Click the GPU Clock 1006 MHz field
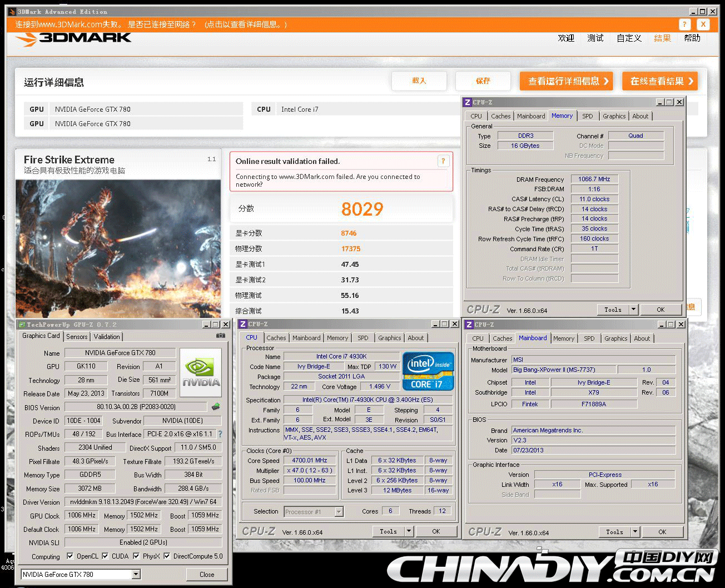 tap(82, 515)
